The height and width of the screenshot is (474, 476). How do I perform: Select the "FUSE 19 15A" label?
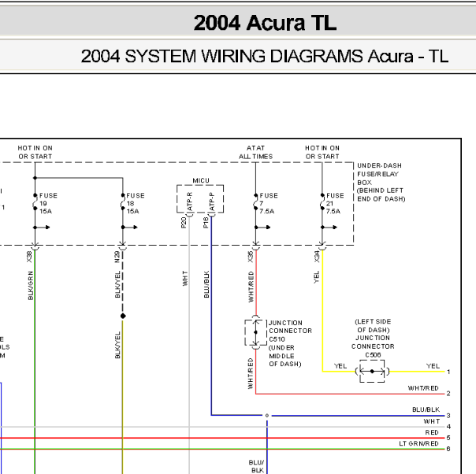click(48, 203)
